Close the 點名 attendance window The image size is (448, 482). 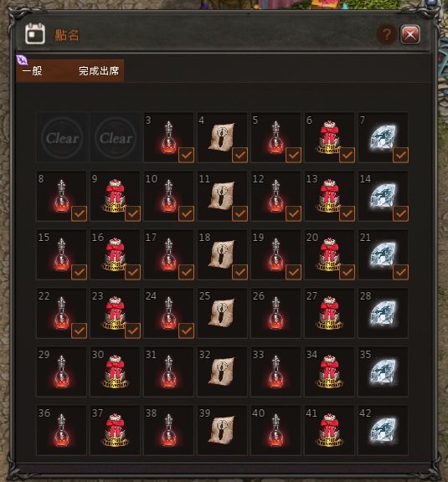409,34
